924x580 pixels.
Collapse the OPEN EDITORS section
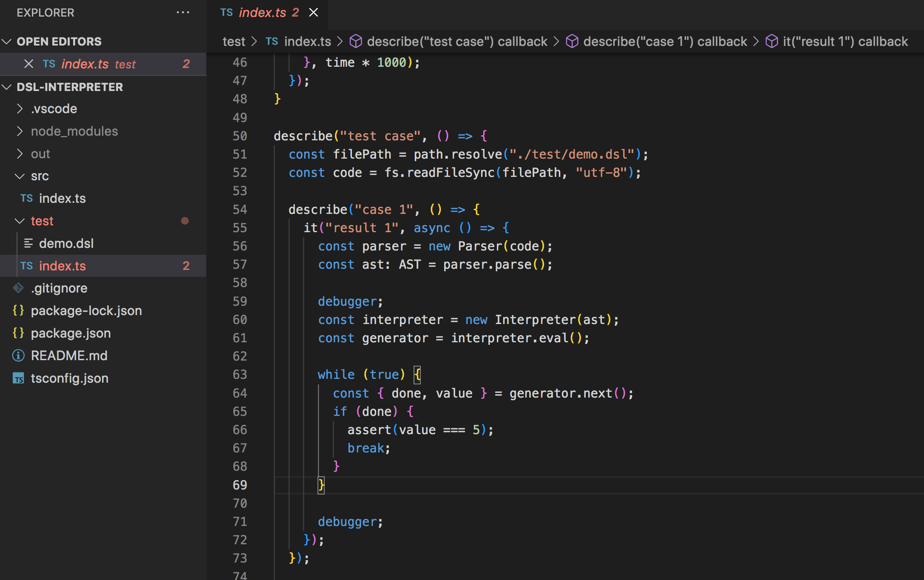(x=7, y=41)
